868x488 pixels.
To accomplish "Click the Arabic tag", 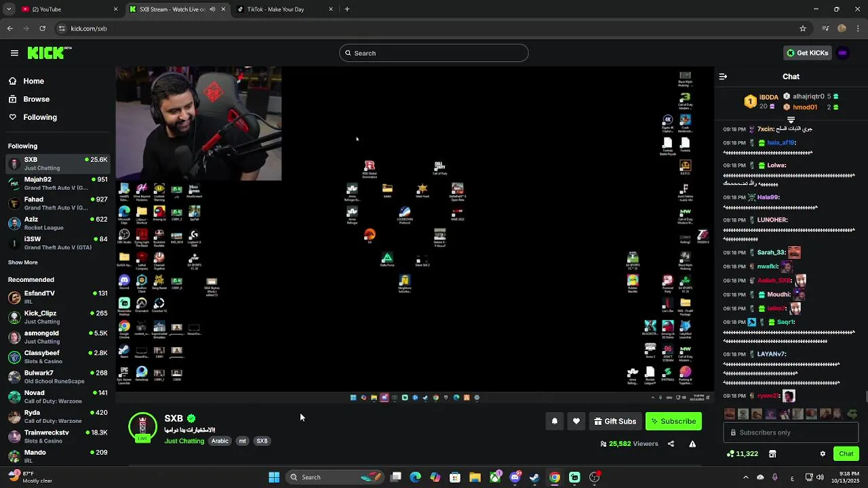I will (x=220, y=441).
